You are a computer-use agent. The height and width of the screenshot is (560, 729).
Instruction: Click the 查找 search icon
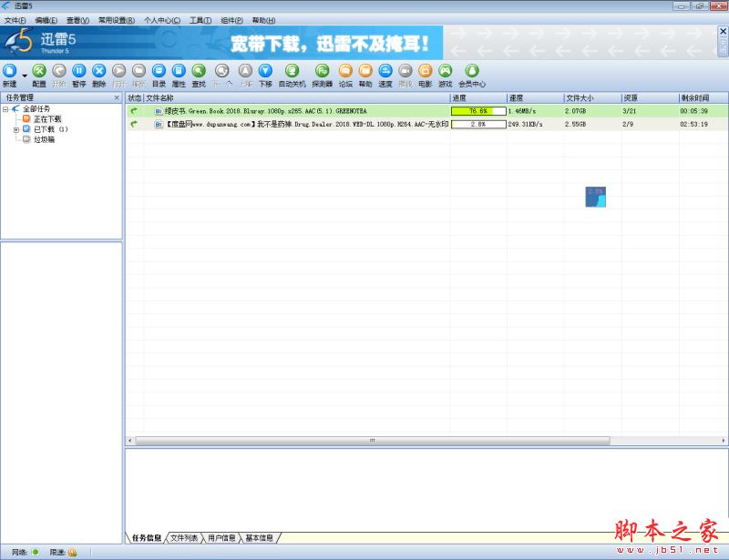pos(199,71)
